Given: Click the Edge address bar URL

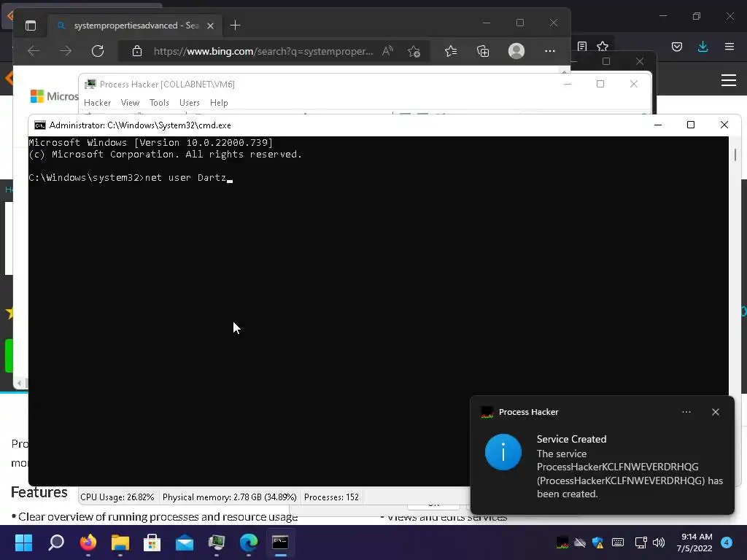Looking at the screenshot, I should [263, 51].
